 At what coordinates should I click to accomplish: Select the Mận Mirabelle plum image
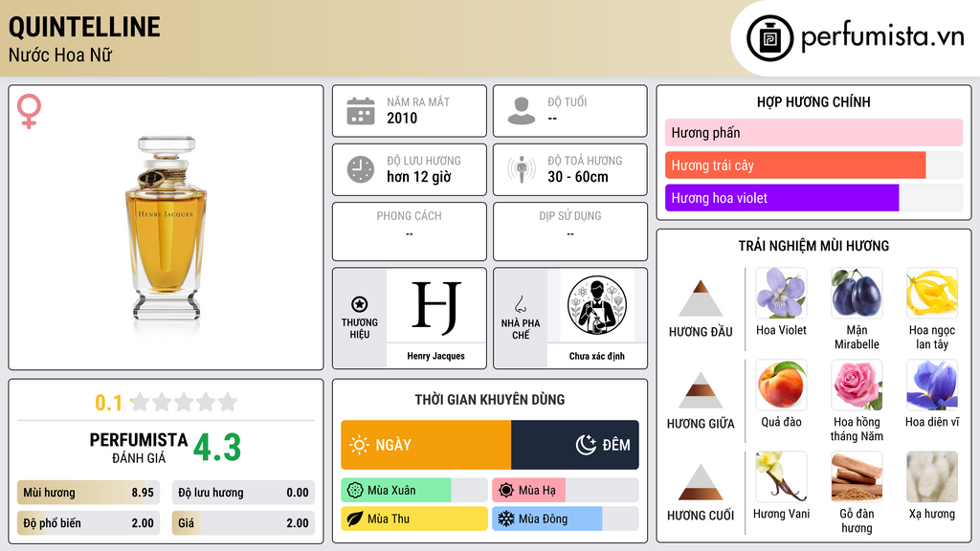pyautogui.click(x=857, y=293)
